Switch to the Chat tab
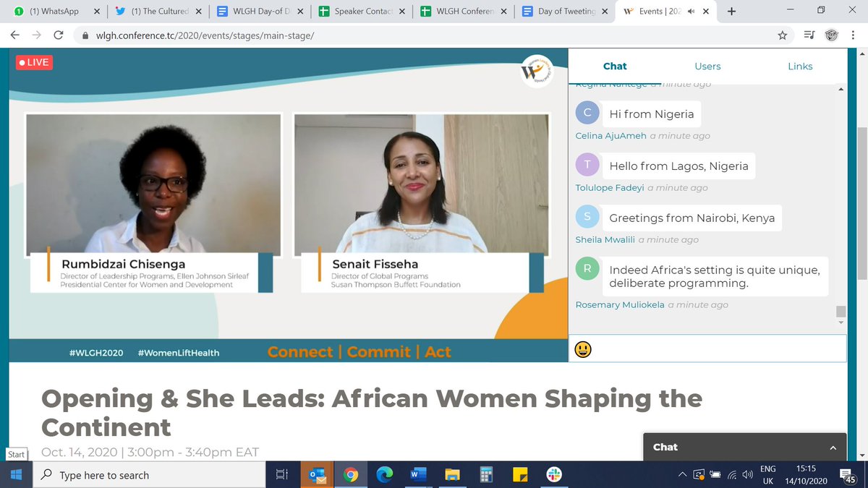868x488 pixels. coord(615,66)
